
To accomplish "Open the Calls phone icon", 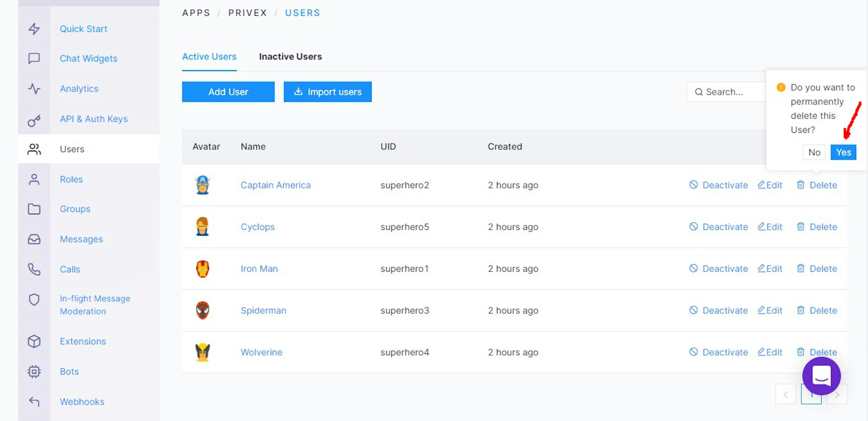I will 34,269.
